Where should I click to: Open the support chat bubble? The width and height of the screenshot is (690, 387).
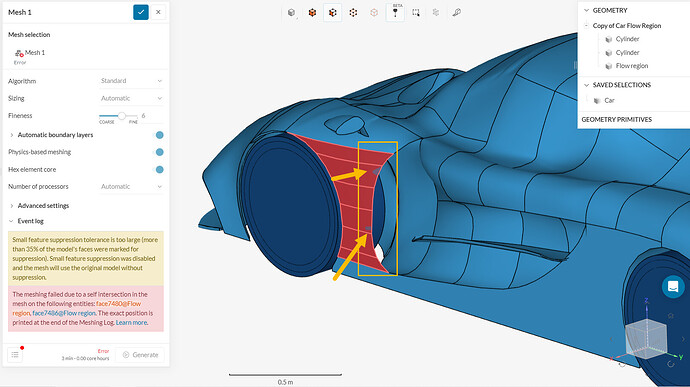click(673, 287)
